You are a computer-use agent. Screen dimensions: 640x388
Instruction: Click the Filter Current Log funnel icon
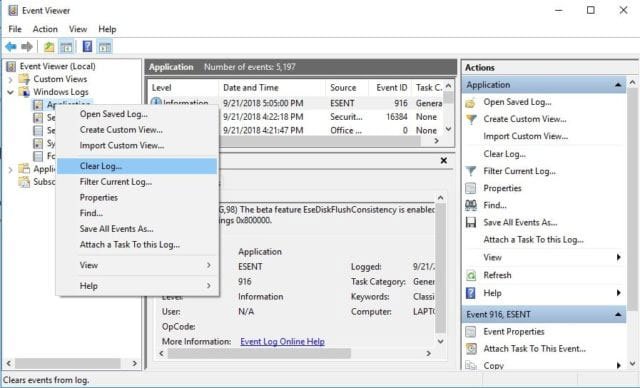click(471, 171)
